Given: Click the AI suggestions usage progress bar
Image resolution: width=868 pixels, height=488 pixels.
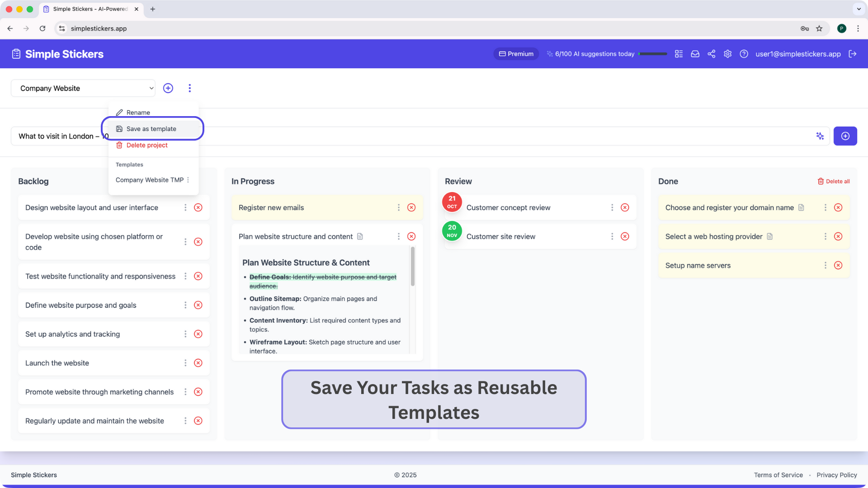Looking at the screenshot, I should click(652, 54).
